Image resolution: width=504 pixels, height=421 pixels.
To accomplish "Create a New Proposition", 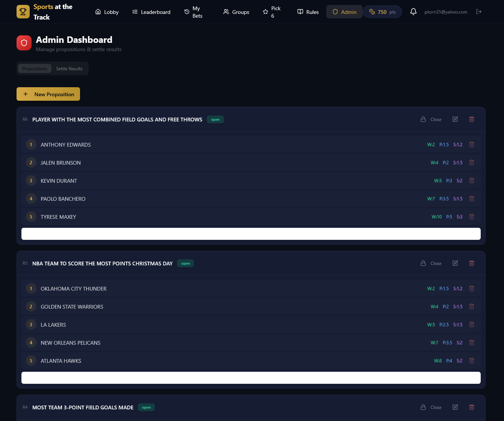I will tap(48, 94).
